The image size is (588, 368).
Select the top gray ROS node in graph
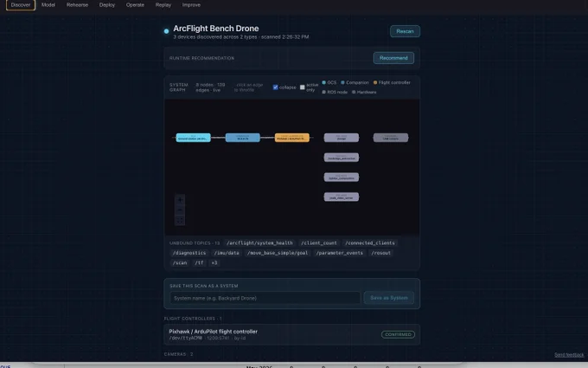click(342, 138)
